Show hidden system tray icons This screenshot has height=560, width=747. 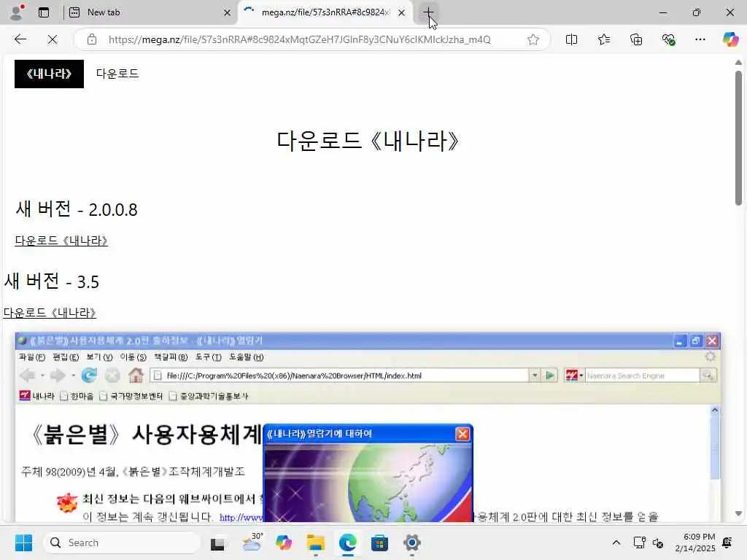(616, 542)
